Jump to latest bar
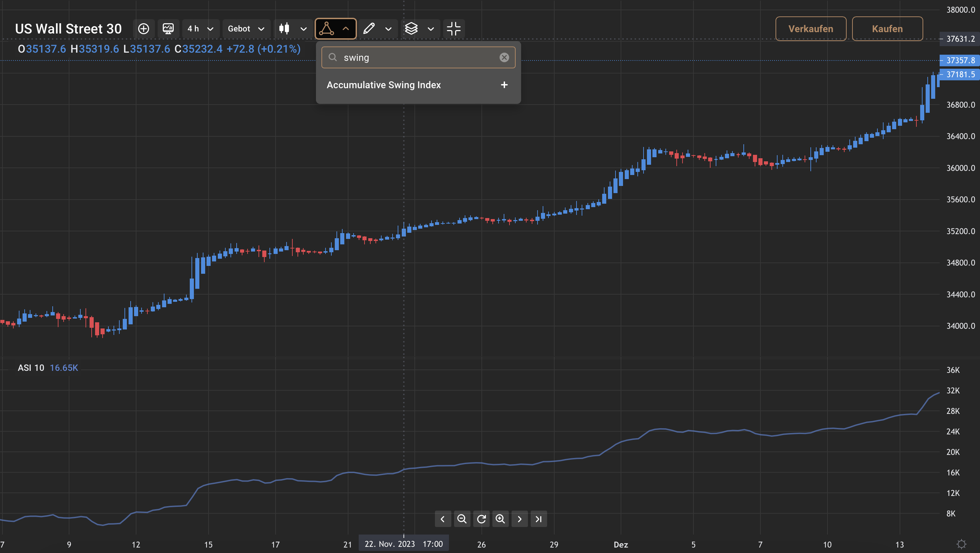Viewport: 980px width, 553px height. 539,519
